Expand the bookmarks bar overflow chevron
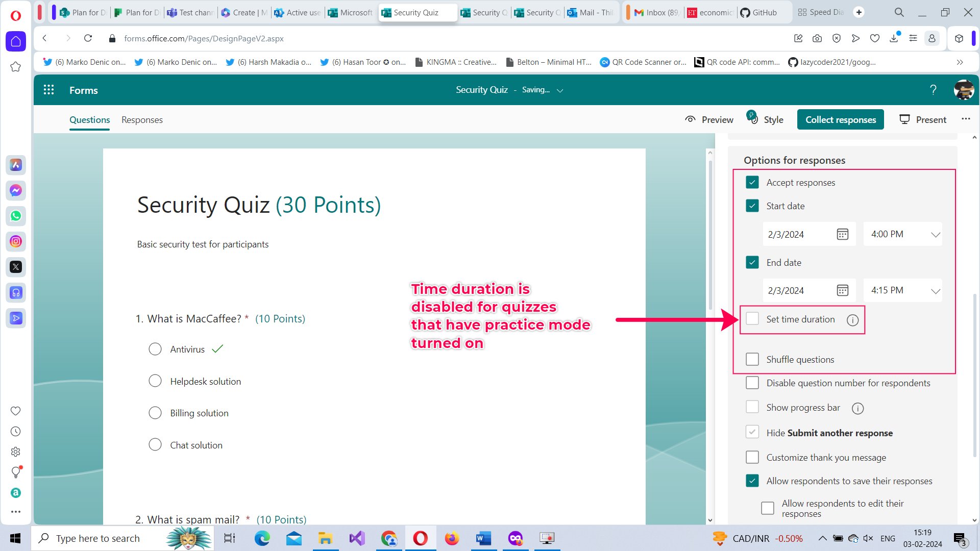The width and height of the screenshot is (980, 551). point(960,62)
